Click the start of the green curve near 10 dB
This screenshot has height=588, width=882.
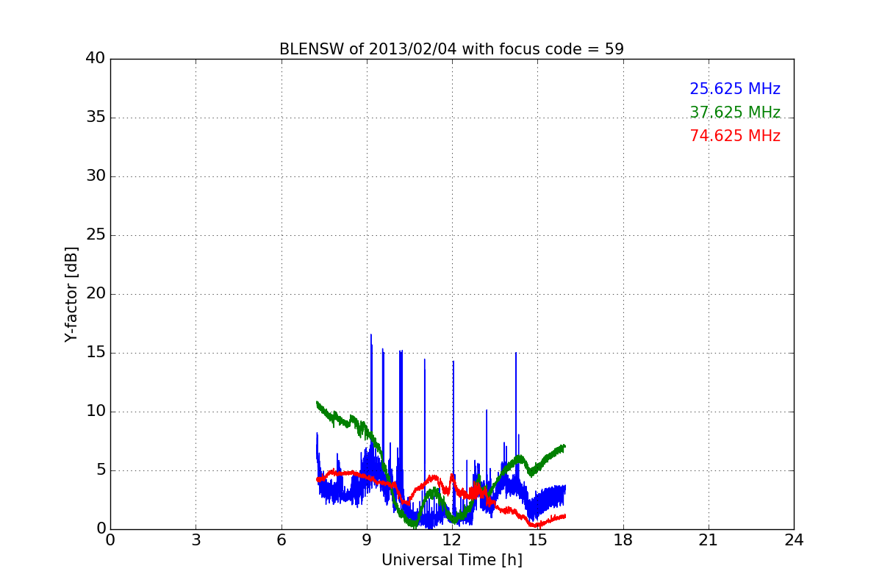(318, 404)
